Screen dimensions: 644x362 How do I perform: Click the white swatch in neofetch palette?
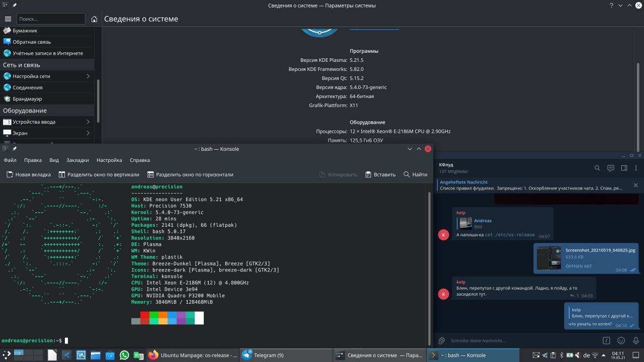coord(199,318)
